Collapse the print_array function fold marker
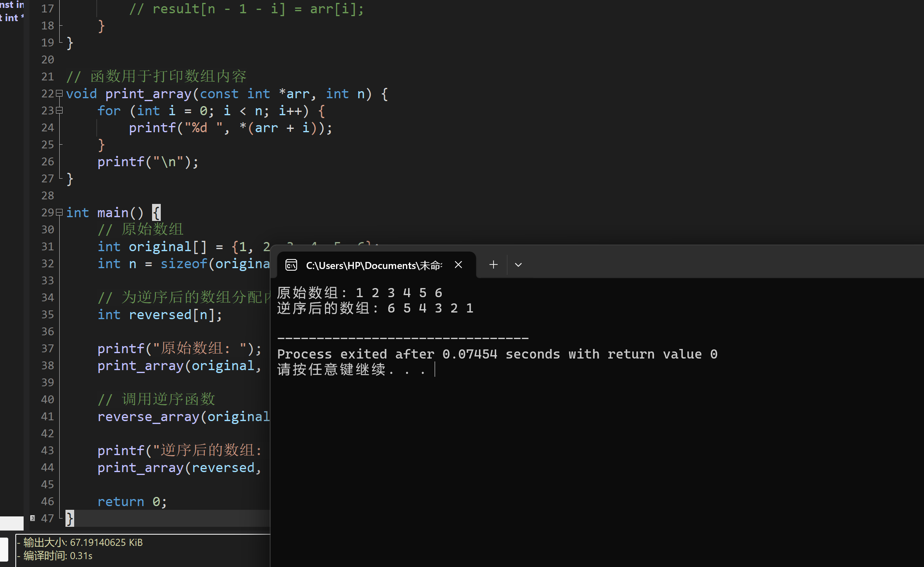The height and width of the screenshot is (567, 924). tap(59, 94)
